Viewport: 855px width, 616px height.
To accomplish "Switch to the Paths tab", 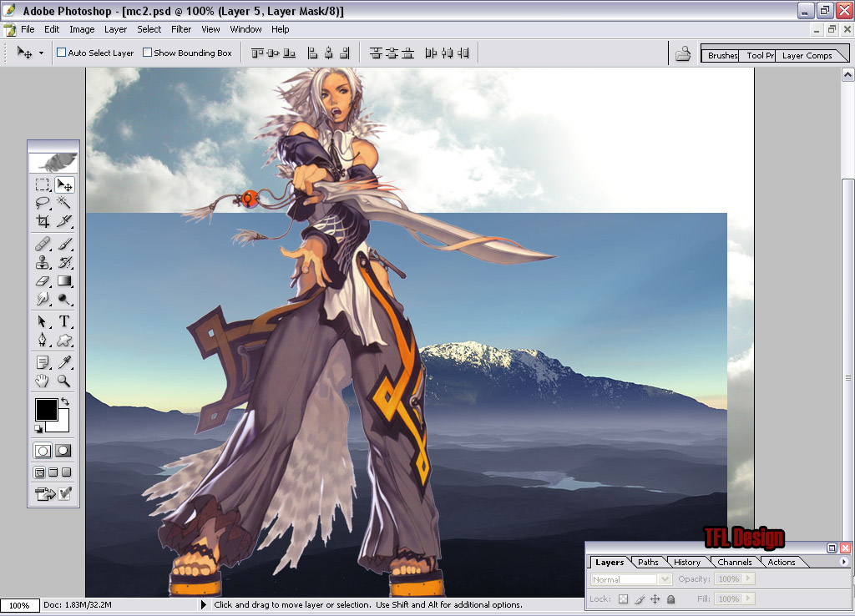I will [648, 562].
